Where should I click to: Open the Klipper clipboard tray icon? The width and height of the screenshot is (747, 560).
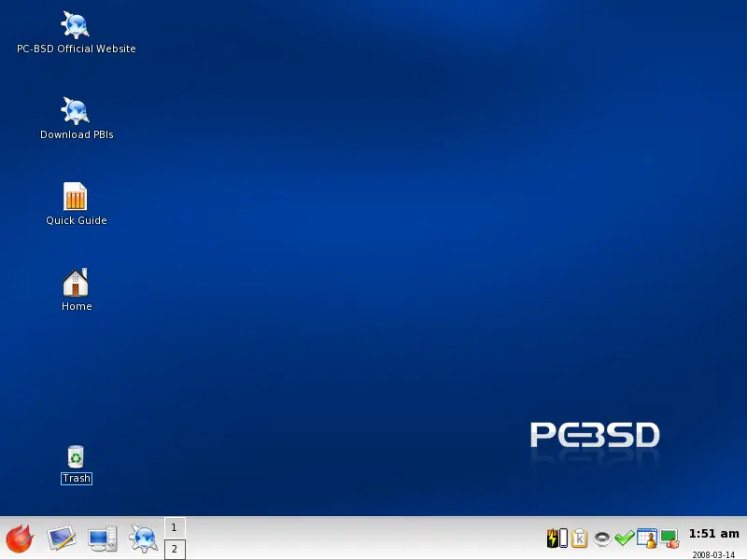[x=579, y=539]
